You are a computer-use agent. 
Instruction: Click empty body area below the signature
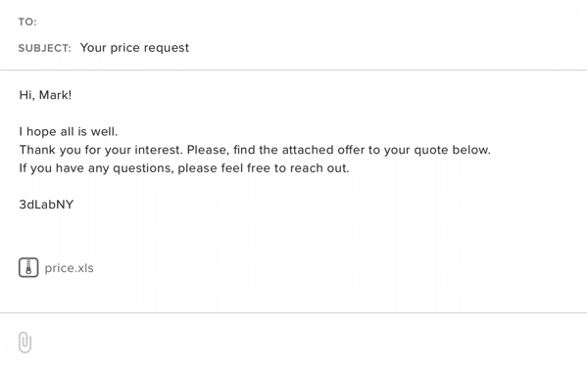pos(294,232)
